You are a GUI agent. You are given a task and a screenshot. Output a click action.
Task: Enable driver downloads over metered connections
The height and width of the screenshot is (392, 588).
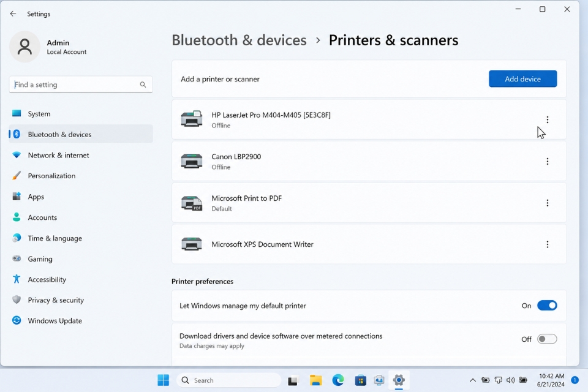547,339
